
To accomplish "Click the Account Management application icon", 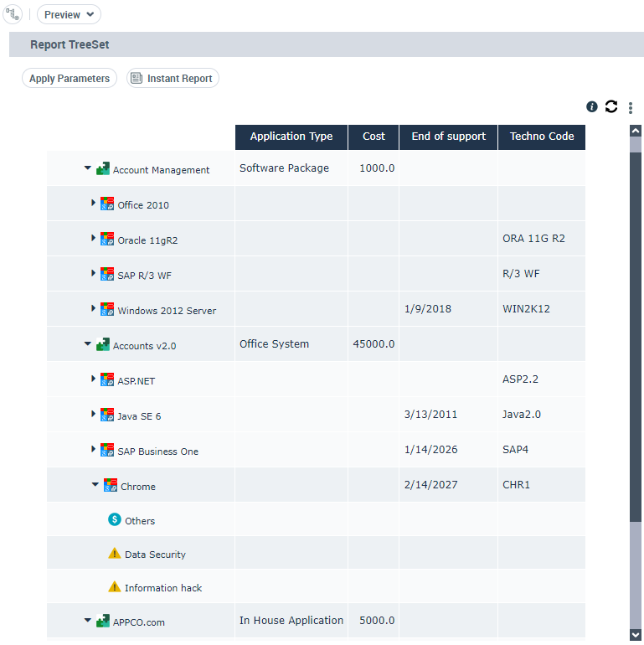I will [102, 168].
